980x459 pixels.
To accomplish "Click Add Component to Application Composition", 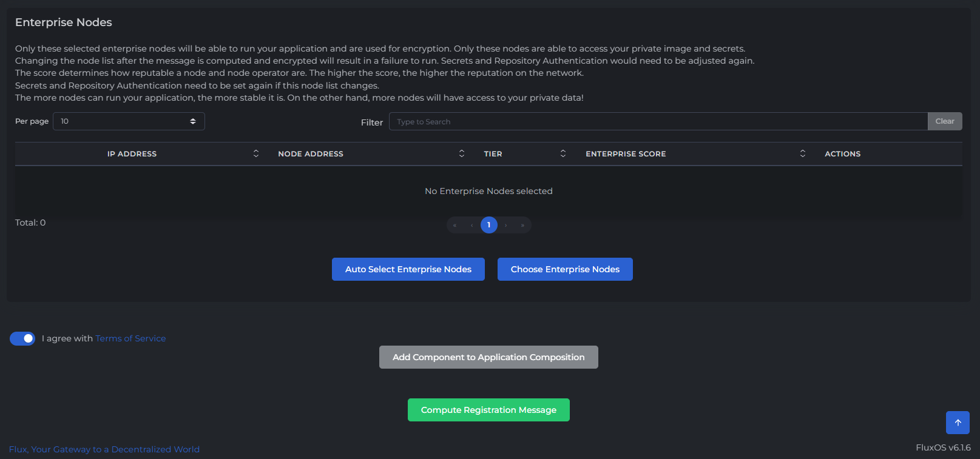I will 488,357.
